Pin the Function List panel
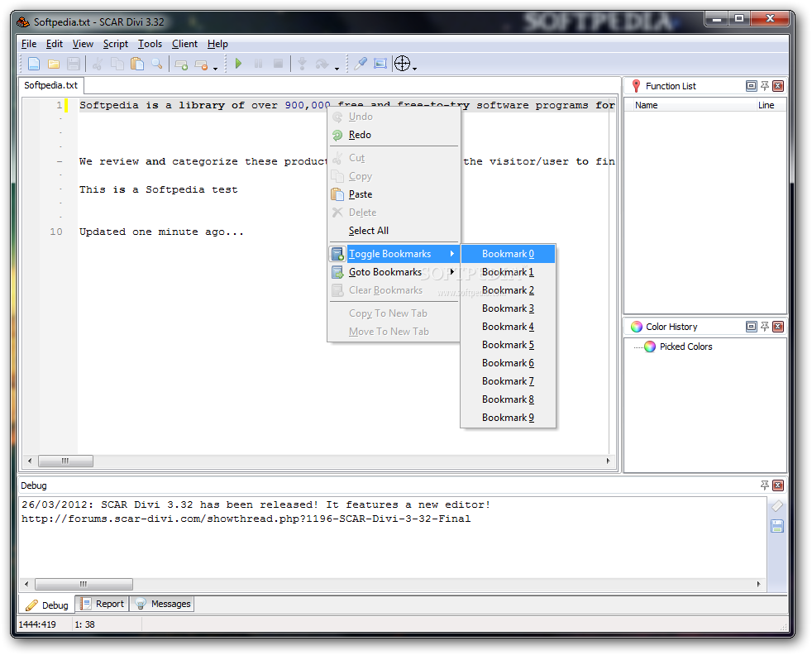The height and width of the screenshot is (655, 812). (x=765, y=86)
